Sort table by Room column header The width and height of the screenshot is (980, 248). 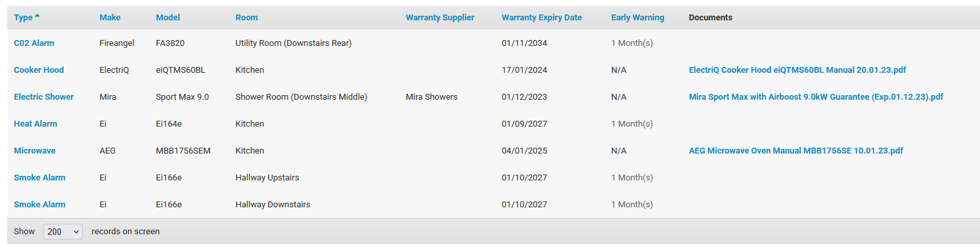pyautogui.click(x=247, y=18)
